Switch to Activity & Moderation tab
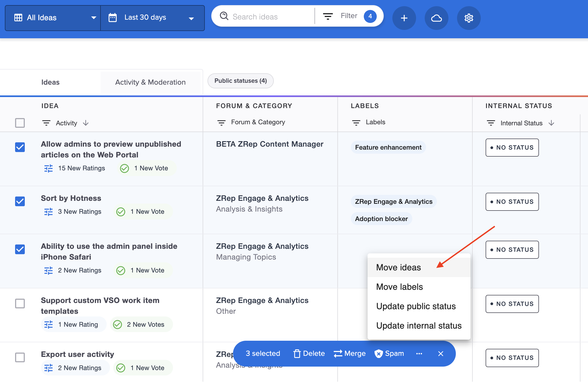This screenshot has width=588, height=386. click(x=150, y=82)
